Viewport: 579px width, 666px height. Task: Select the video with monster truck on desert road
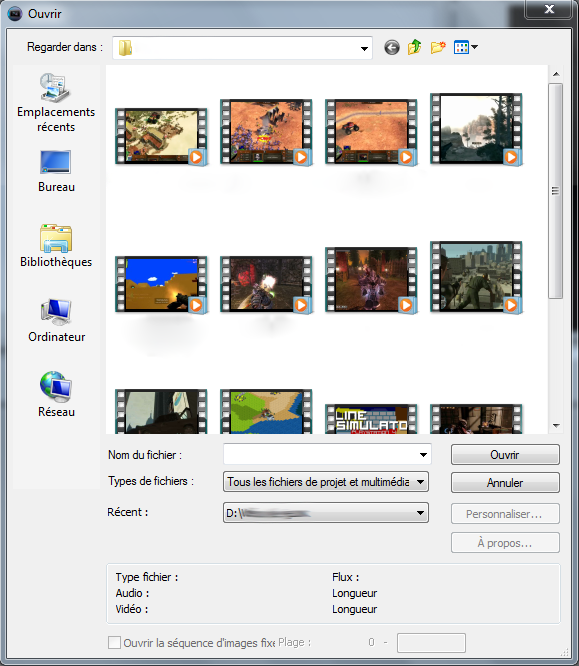[371, 132]
